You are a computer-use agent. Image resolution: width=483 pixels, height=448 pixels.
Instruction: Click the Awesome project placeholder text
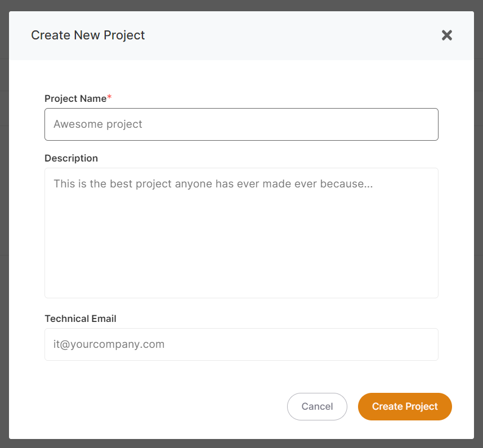(x=98, y=124)
